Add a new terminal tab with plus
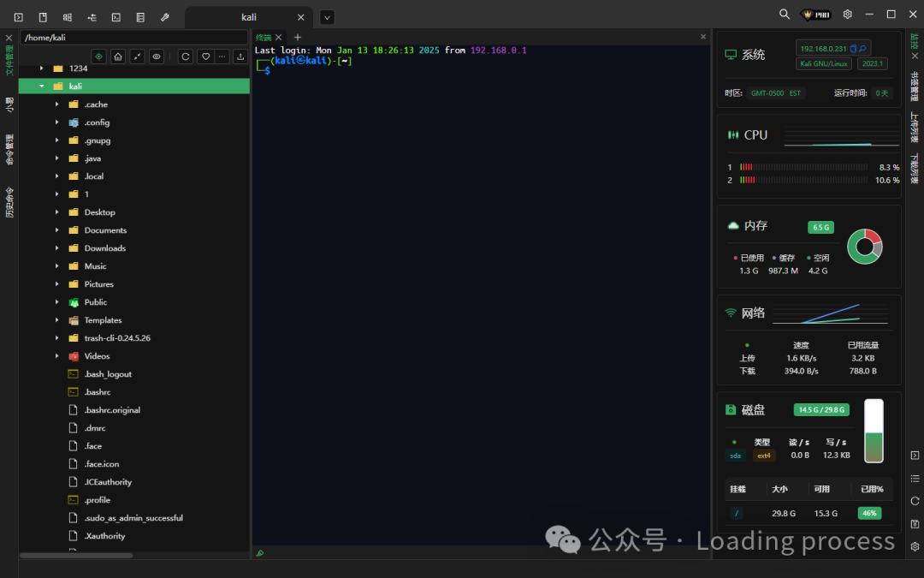Image resolution: width=924 pixels, height=578 pixels. click(x=298, y=37)
